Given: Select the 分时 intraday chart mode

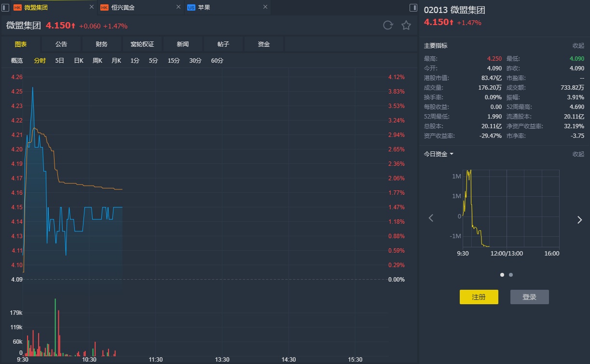Looking at the screenshot, I should 40,61.
